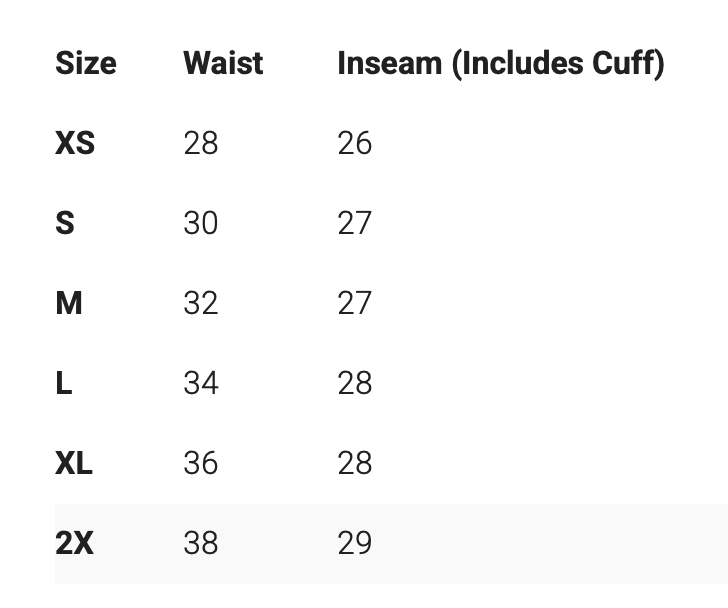The width and height of the screenshot is (728, 608).
Task: Click the Size column header
Action: [x=86, y=63]
